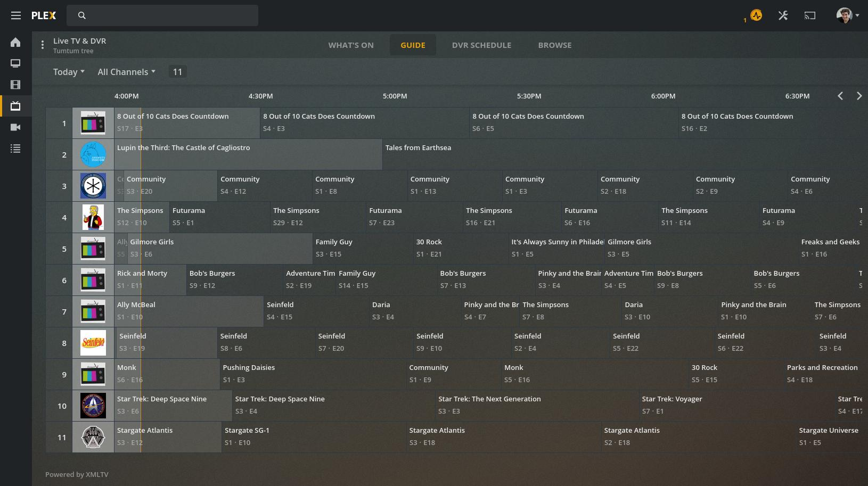868x486 pixels.
Task: Open Pushing Daisies S1 E3
Action: point(313,374)
